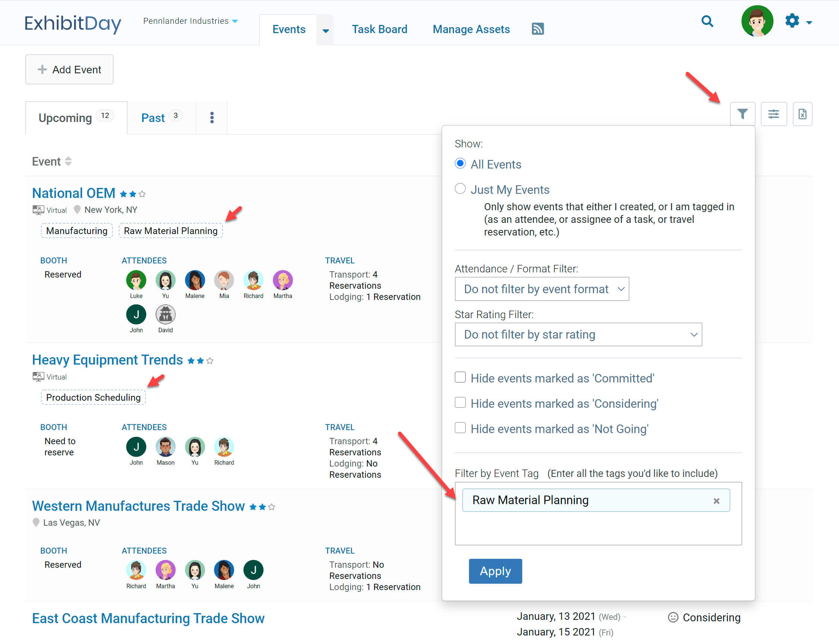839x644 pixels.
Task: Open the event format filter dropdown
Action: tap(542, 289)
